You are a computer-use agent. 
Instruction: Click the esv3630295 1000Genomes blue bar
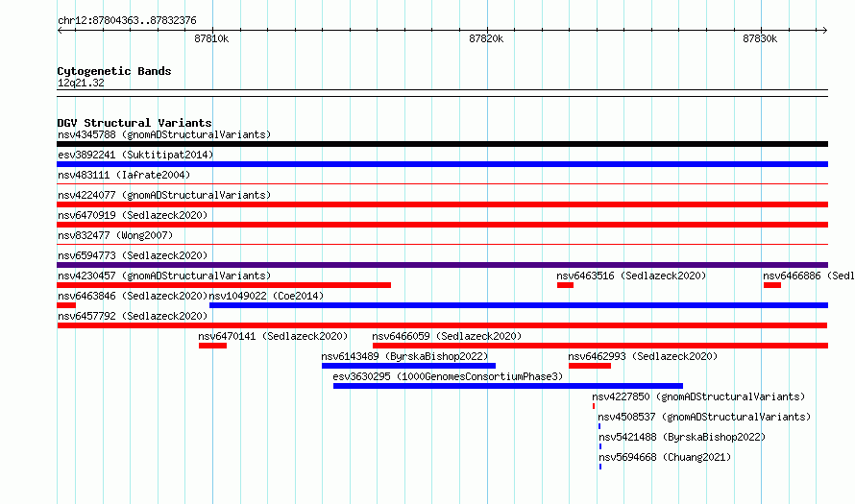(x=507, y=386)
